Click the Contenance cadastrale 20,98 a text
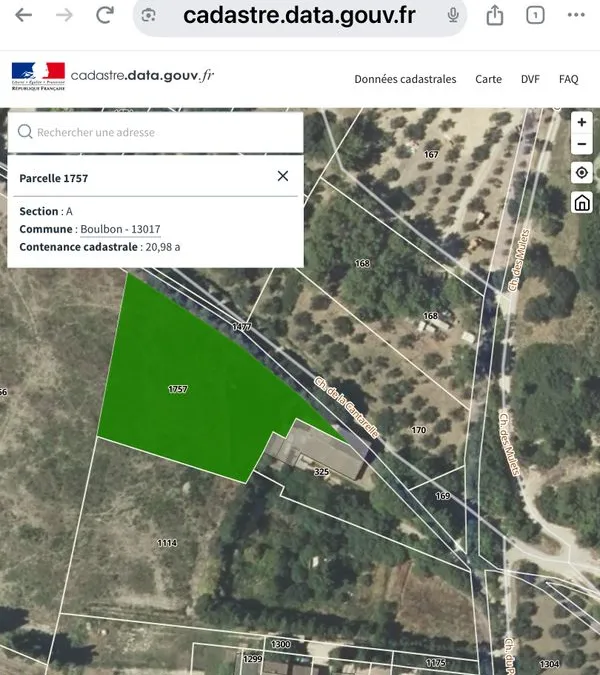600x675 pixels. (100, 247)
